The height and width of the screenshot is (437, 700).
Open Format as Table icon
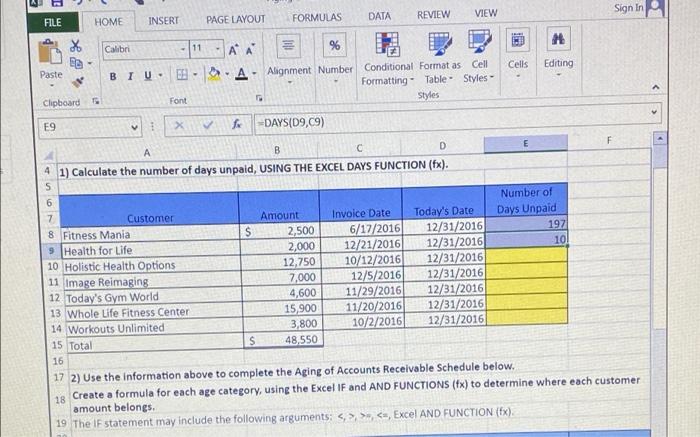[x=440, y=43]
